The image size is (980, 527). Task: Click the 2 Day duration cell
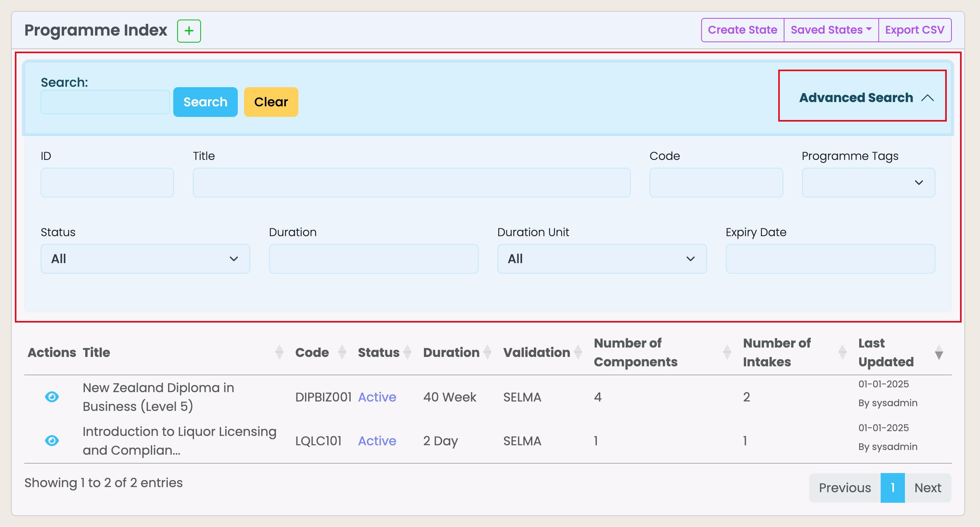(440, 441)
